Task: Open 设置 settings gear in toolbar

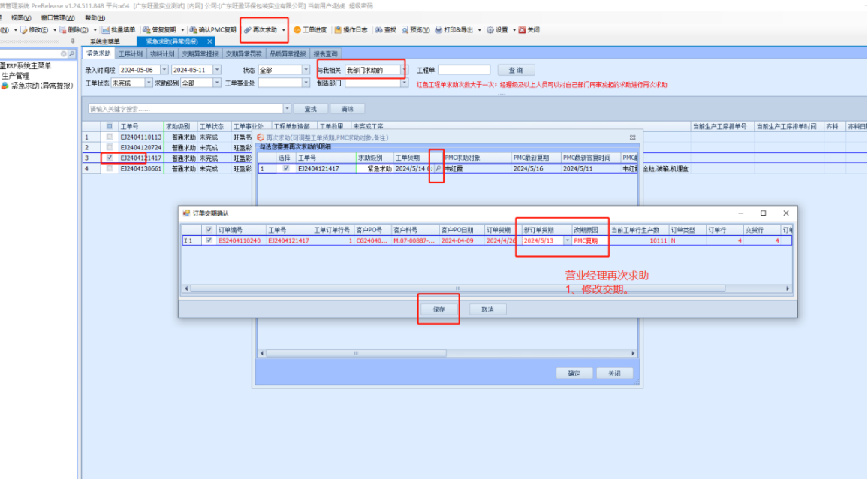Action: coord(490,30)
